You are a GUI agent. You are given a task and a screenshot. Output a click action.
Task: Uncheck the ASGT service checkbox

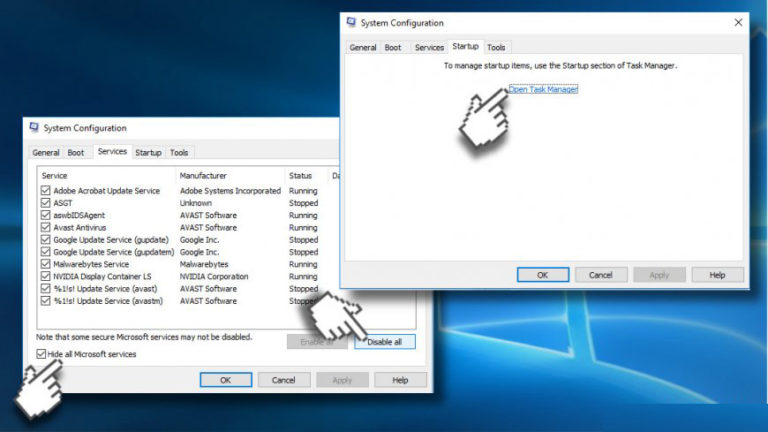tap(45, 203)
